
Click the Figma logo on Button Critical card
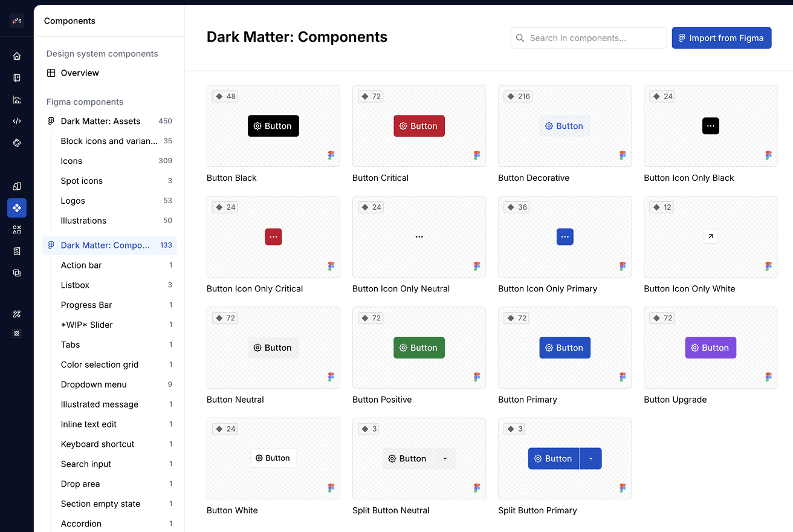point(477,155)
